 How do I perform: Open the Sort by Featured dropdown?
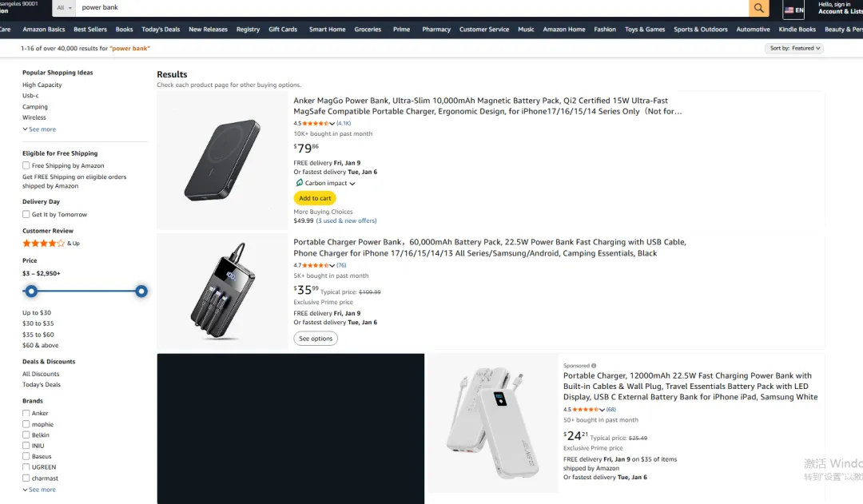pyautogui.click(x=793, y=48)
